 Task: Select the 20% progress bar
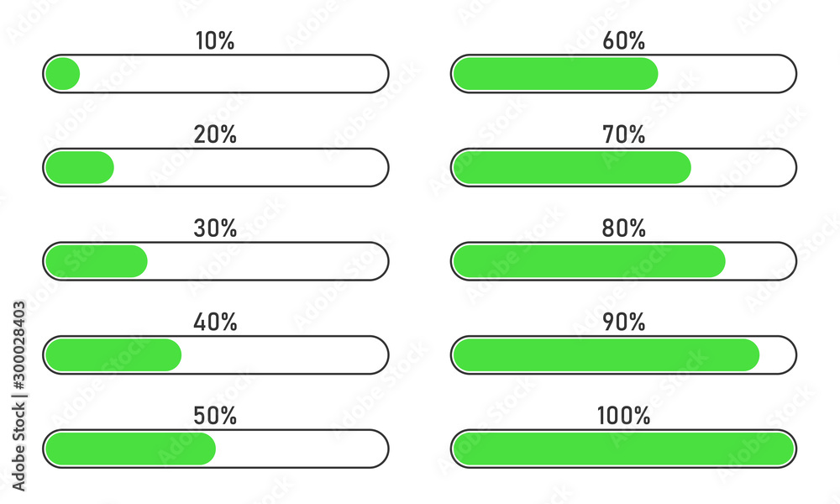pos(215,167)
